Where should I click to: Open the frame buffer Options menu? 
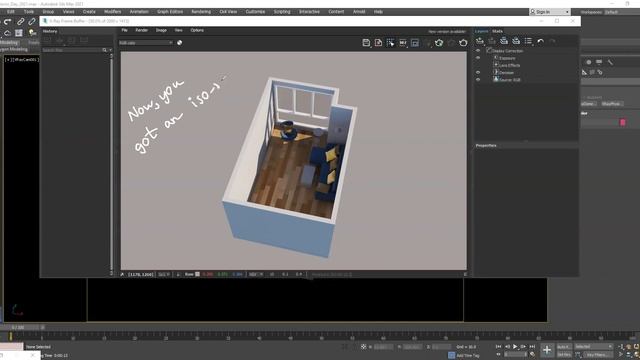pos(197,30)
